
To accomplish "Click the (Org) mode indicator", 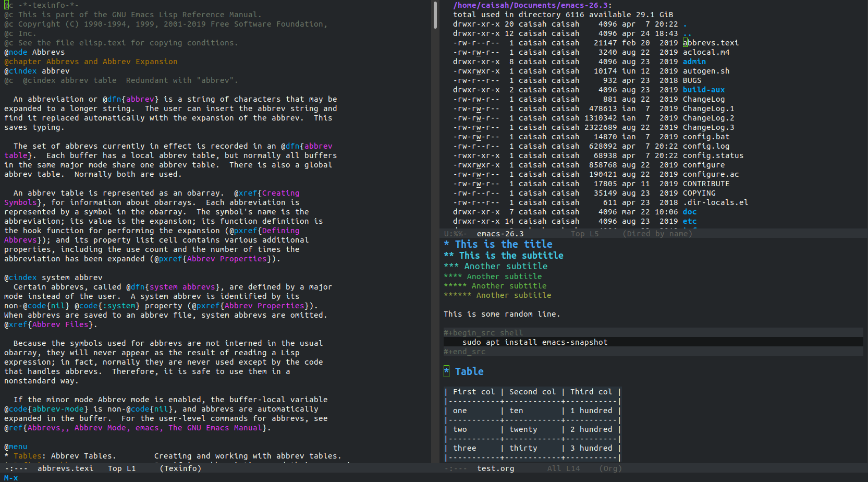I will click(610, 468).
